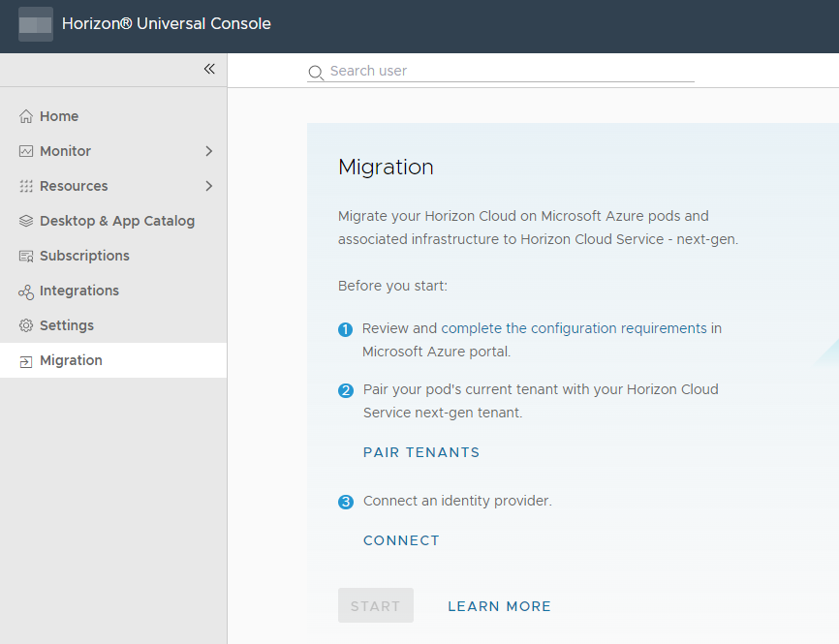Image resolution: width=839 pixels, height=644 pixels.
Task: Focus the Search user field
Action: 500,71
